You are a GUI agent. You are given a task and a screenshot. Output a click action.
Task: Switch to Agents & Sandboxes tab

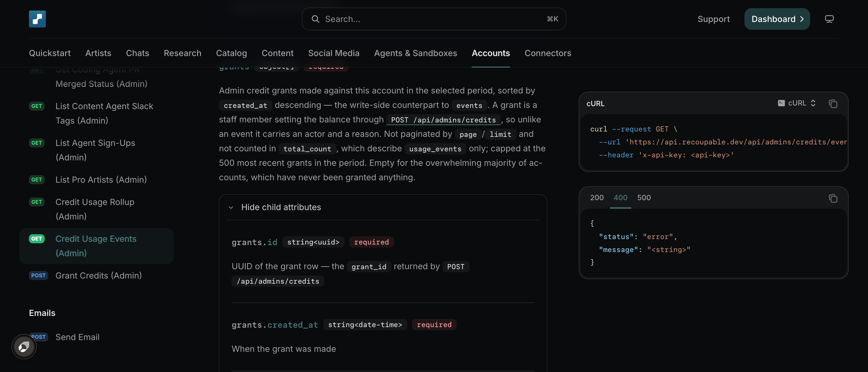pos(416,53)
